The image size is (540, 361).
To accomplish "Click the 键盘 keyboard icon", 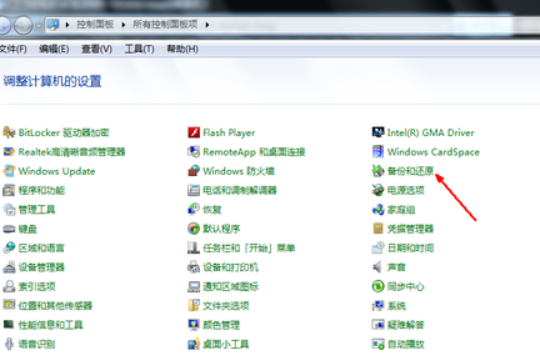I will (9, 229).
